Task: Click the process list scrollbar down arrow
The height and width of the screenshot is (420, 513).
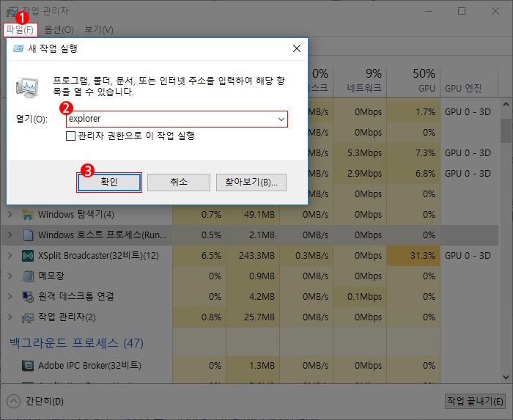Action: [506, 377]
